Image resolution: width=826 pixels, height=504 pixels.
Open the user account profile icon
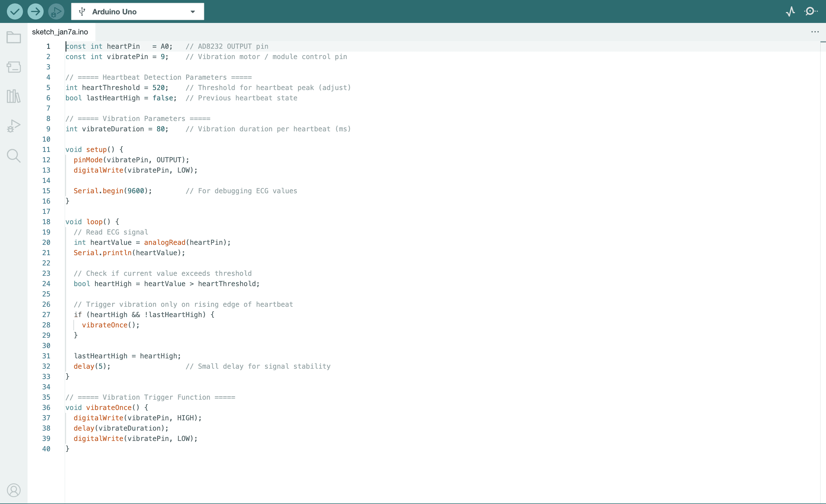point(14,490)
